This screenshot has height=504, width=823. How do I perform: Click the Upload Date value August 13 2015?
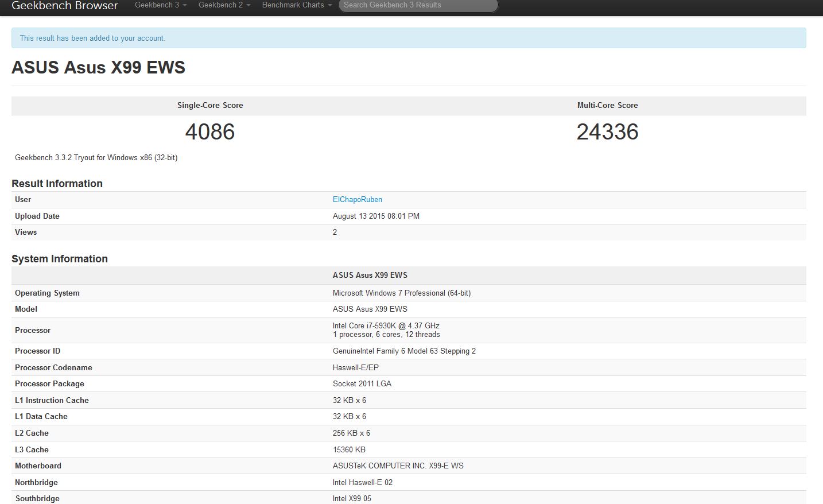[x=376, y=216]
